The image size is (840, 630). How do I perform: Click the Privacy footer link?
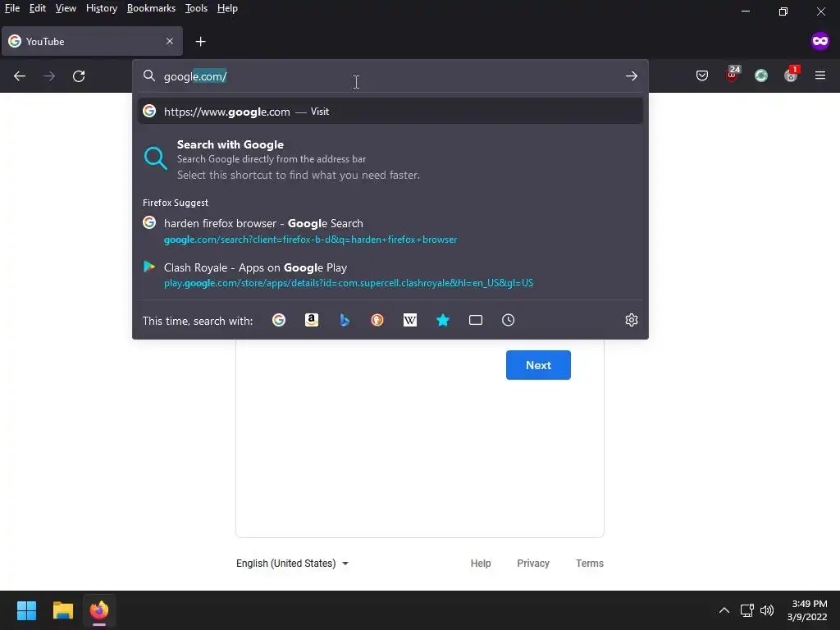[x=533, y=563]
